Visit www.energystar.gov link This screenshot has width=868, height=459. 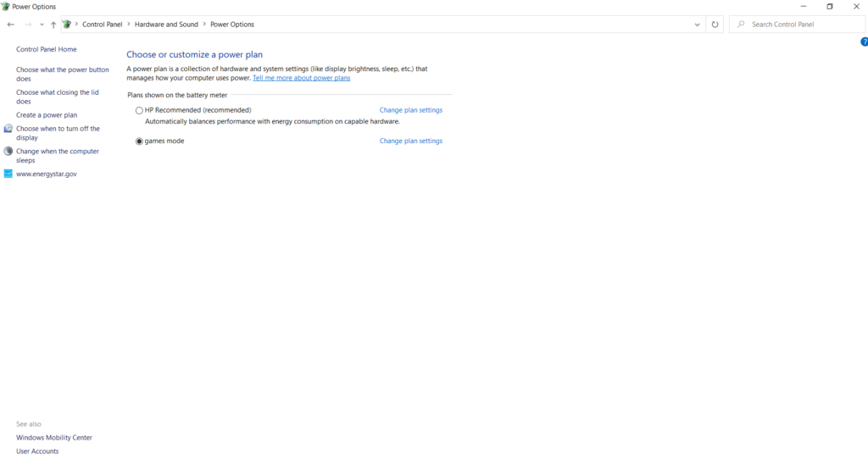tap(47, 174)
